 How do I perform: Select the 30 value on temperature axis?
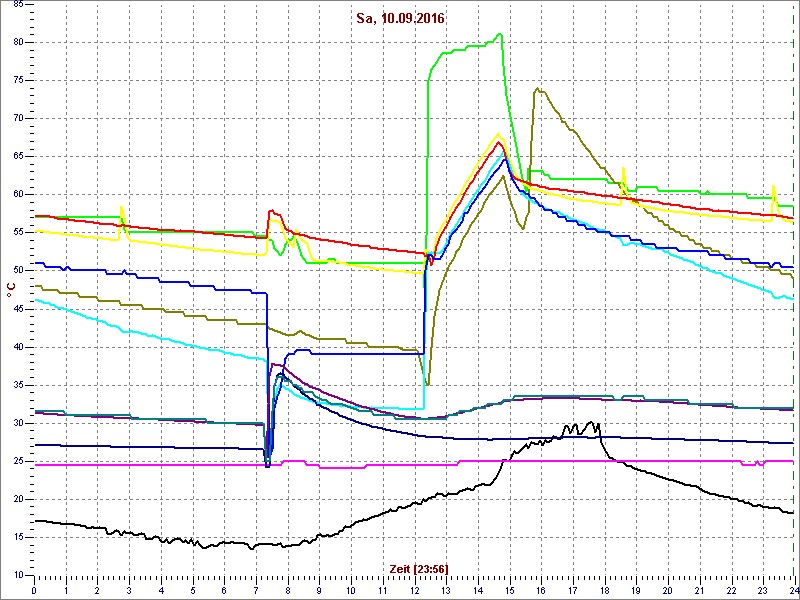[18, 423]
